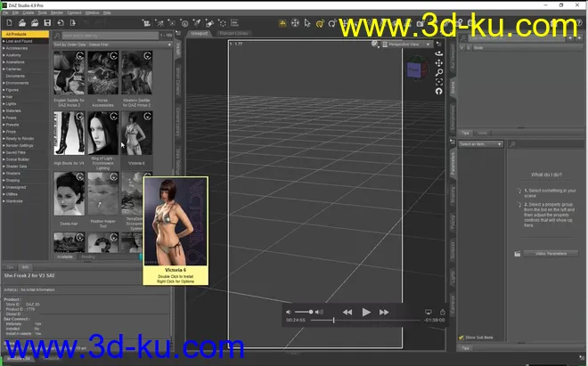Toggle the Show Sub Items checkbox

click(461, 338)
